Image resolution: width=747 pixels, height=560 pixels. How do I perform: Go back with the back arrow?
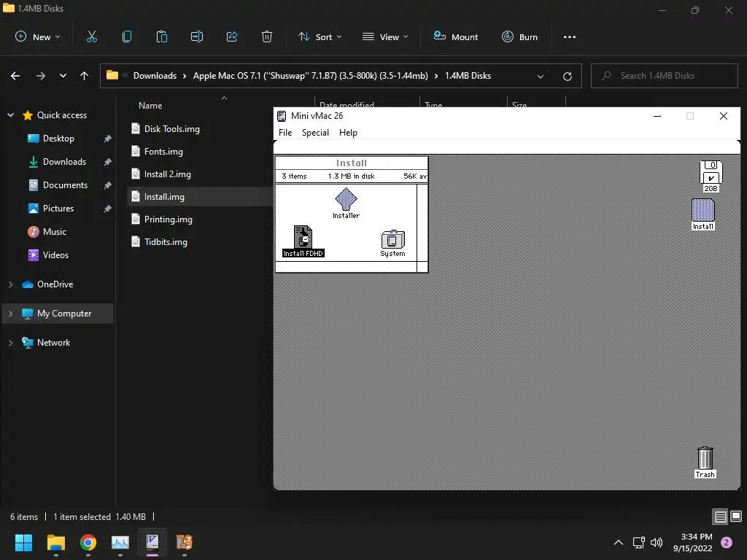point(15,76)
